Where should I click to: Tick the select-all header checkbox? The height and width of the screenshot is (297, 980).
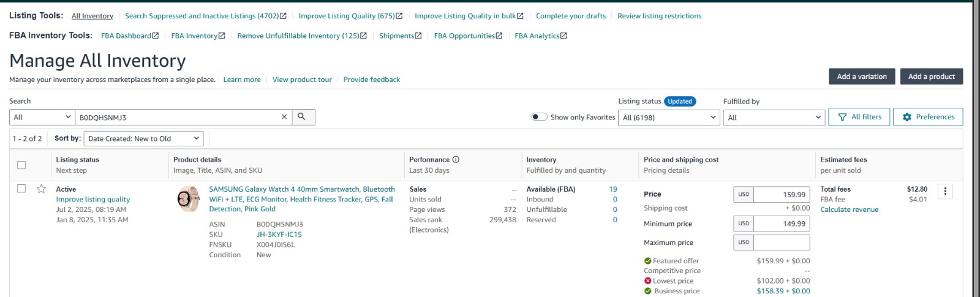click(21, 165)
